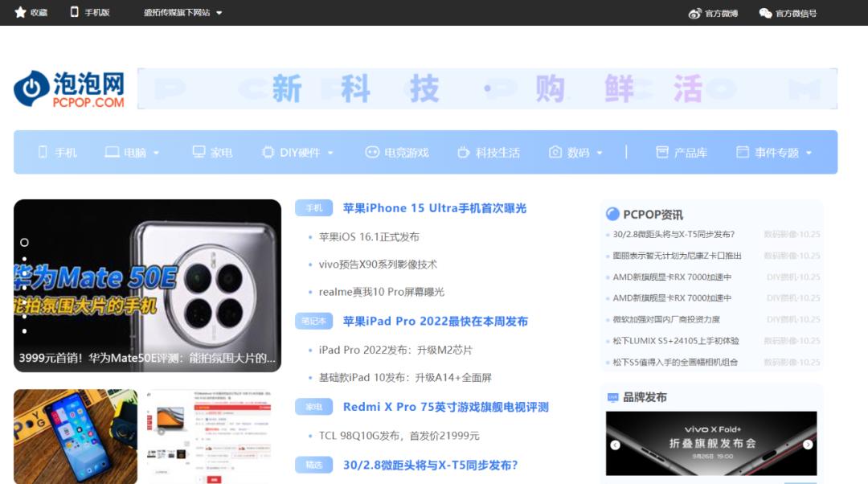Click the 新科技·购鲜活 top banner
This screenshot has height=484, width=868.
487,88
